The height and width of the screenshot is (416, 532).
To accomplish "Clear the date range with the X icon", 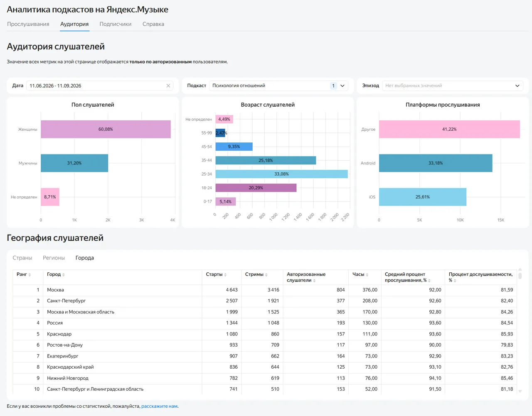I will click(168, 86).
